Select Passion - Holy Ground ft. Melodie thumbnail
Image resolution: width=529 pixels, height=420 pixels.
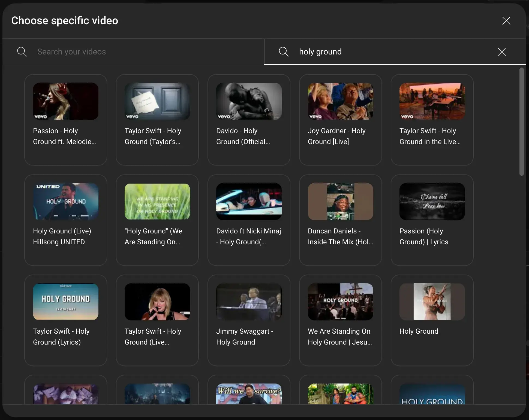coord(66,101)
